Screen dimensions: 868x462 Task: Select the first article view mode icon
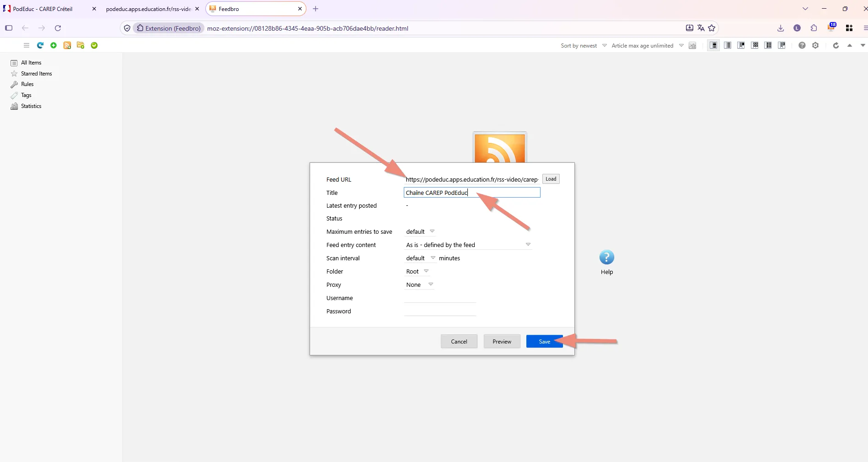pos(713,45)
